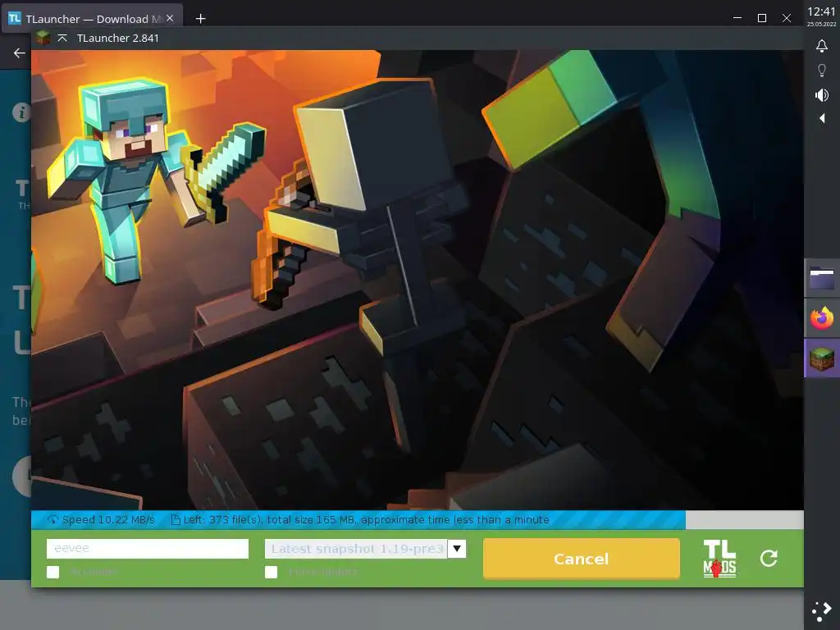Open the file manager in the taskbar
840x630 pixels.
[822, 278]
